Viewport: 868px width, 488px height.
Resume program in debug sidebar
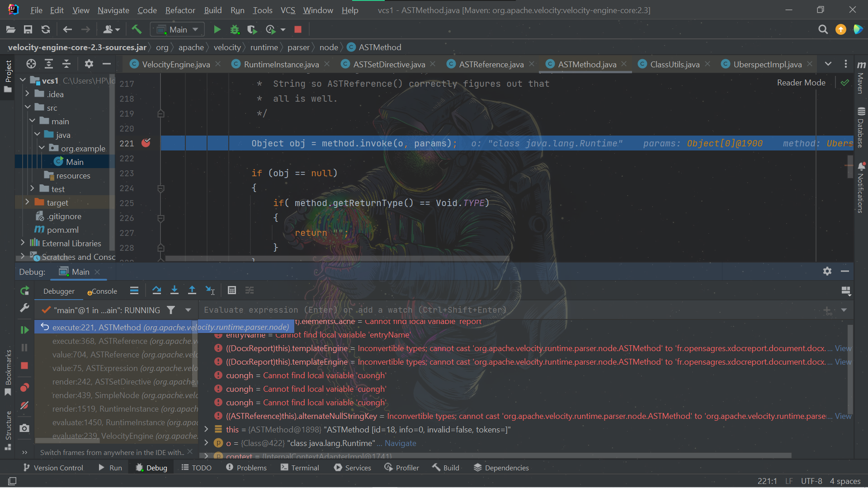(x=24, y=330)
